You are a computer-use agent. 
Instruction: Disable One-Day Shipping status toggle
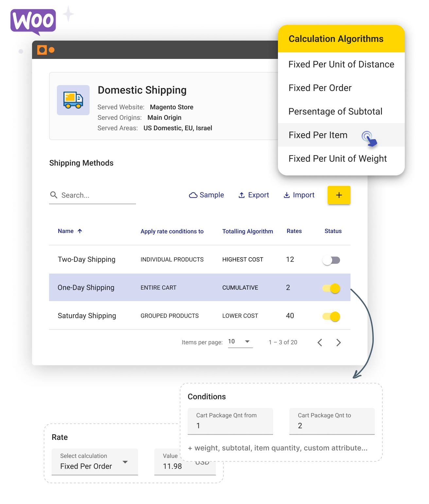point(331,288)
